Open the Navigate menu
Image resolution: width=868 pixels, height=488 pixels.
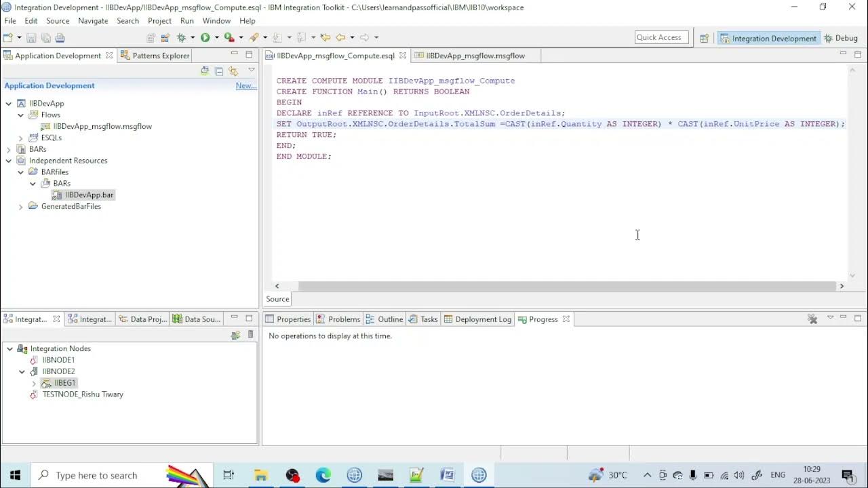(93, 21)
